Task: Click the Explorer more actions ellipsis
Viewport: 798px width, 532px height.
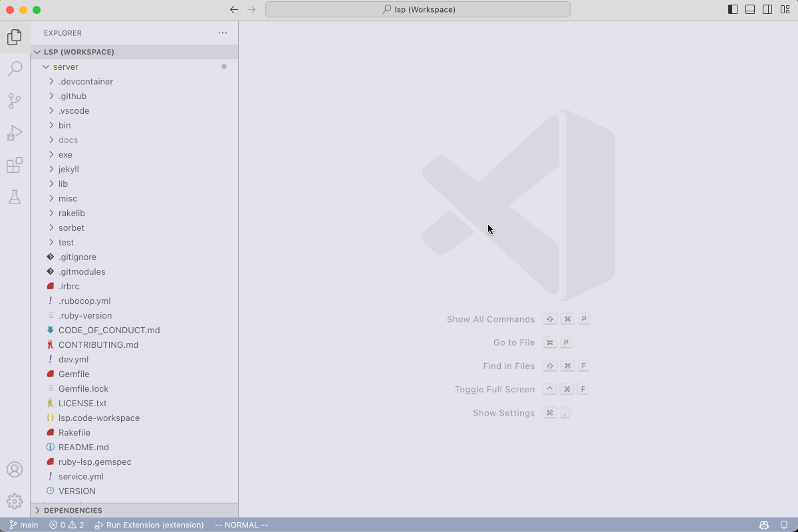Action: click(223, 33)
